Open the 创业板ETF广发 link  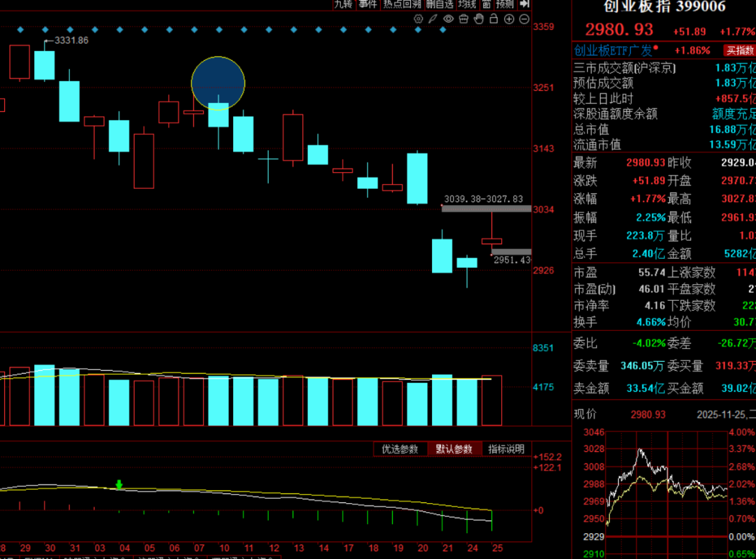pyautogui.click(x=613, y=50)
